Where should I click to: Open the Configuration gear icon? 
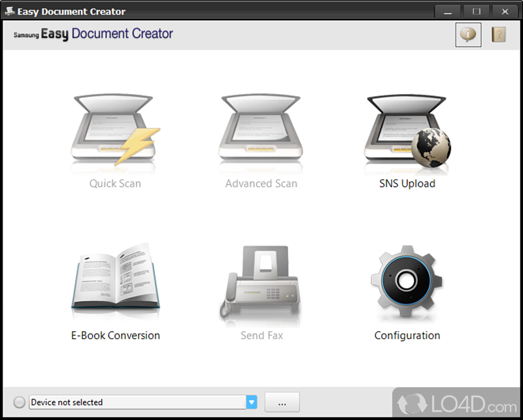(x=406, y=281)
